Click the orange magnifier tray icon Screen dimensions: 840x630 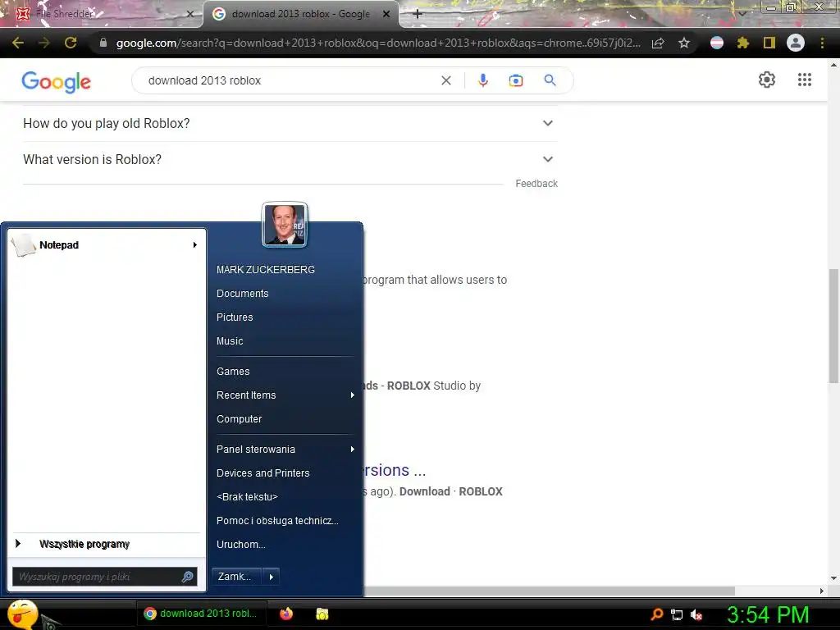coord(657,614)
